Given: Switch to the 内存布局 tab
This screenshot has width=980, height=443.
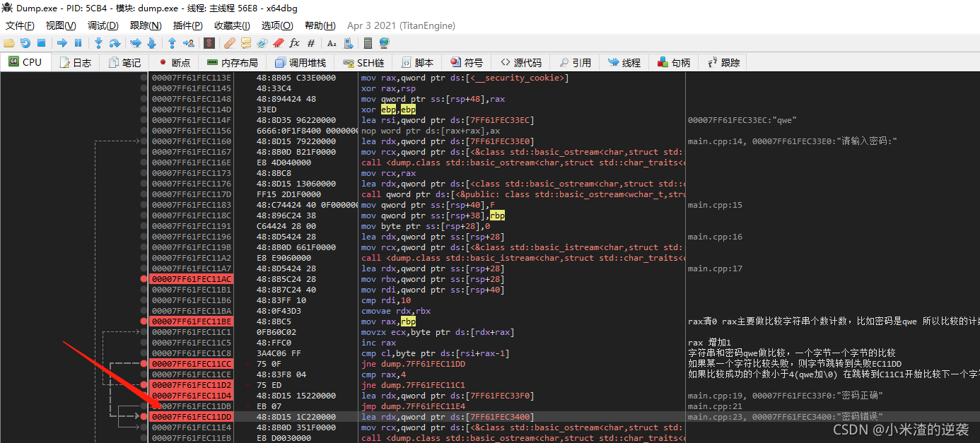Looking at the screenshot, I should point(232,62).
